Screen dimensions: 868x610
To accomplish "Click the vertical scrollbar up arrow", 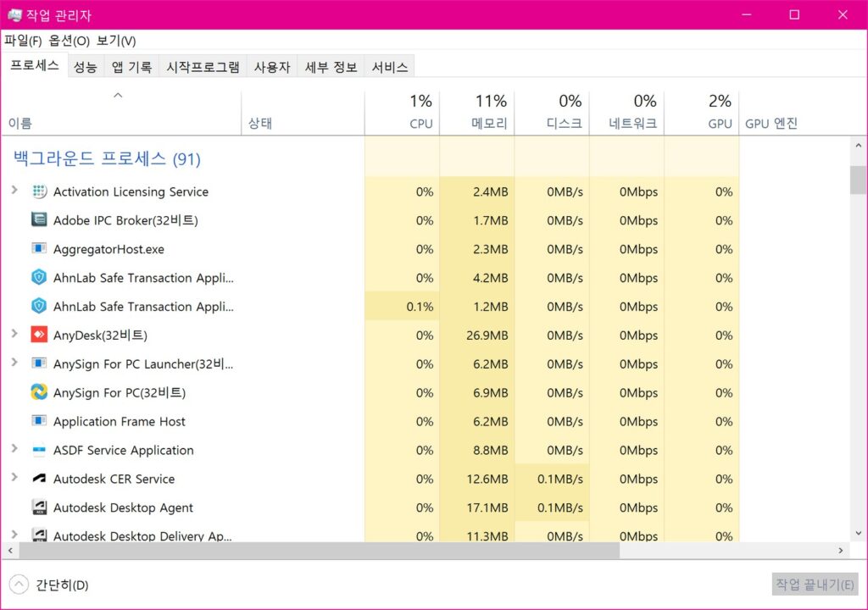I will click(858, 146).
